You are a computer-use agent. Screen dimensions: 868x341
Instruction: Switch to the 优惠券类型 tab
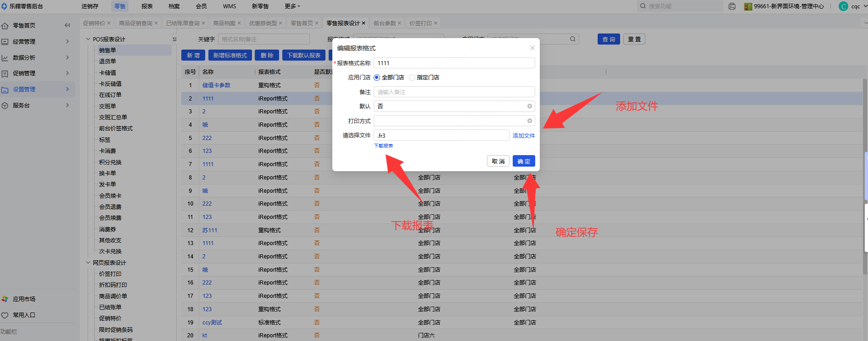tap(263, 23)
